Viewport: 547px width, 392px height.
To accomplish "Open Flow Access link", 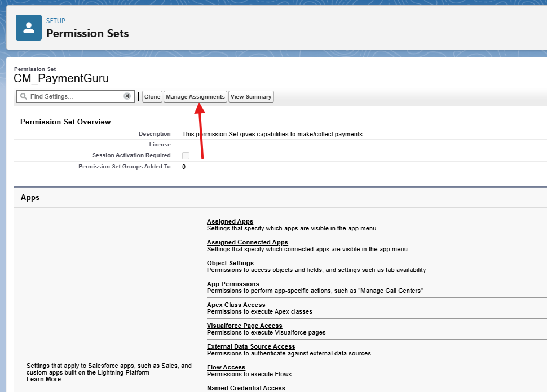I will (x=226, y=367).
